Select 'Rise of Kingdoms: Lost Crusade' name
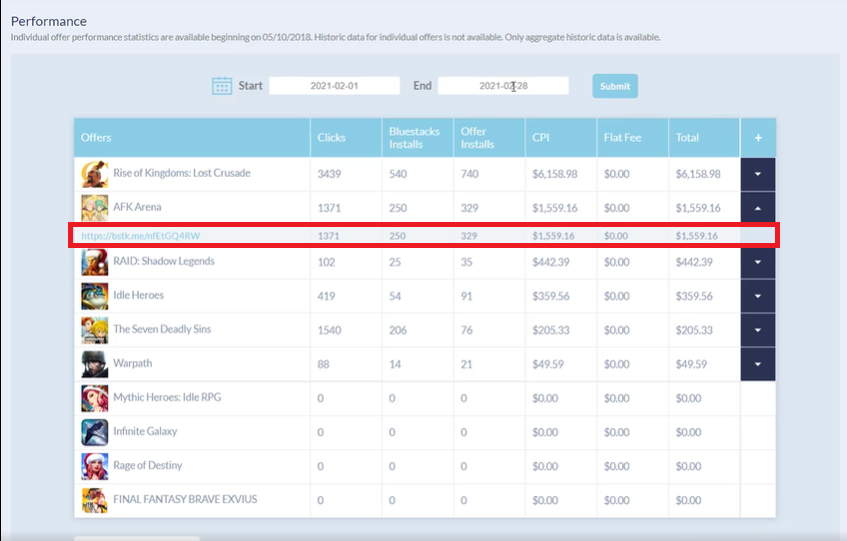The height and width of the screenshot is (541, 847). 182,173
